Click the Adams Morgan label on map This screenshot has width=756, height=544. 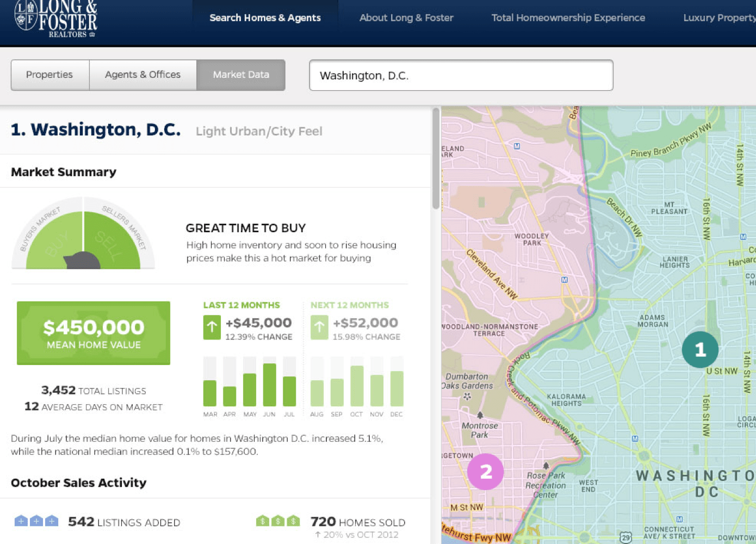(653, 321)
